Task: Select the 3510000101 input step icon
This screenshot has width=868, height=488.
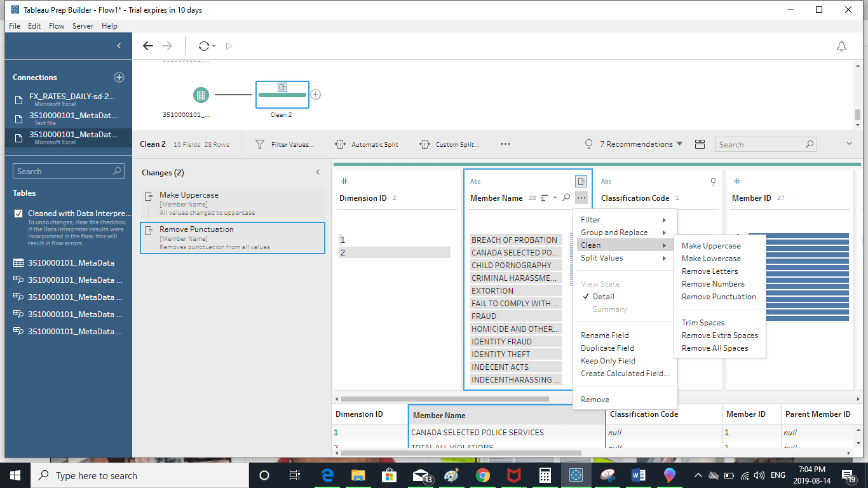Action: 201,95
